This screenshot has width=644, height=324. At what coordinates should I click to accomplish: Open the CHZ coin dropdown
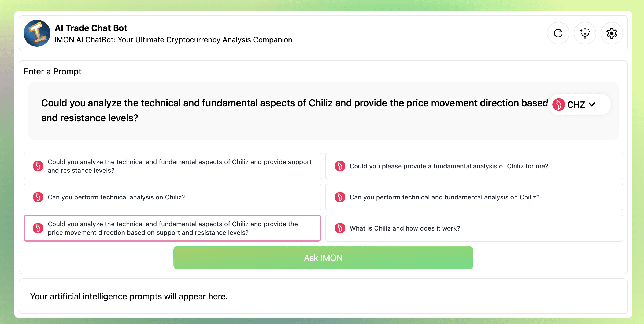click(579, 104)
